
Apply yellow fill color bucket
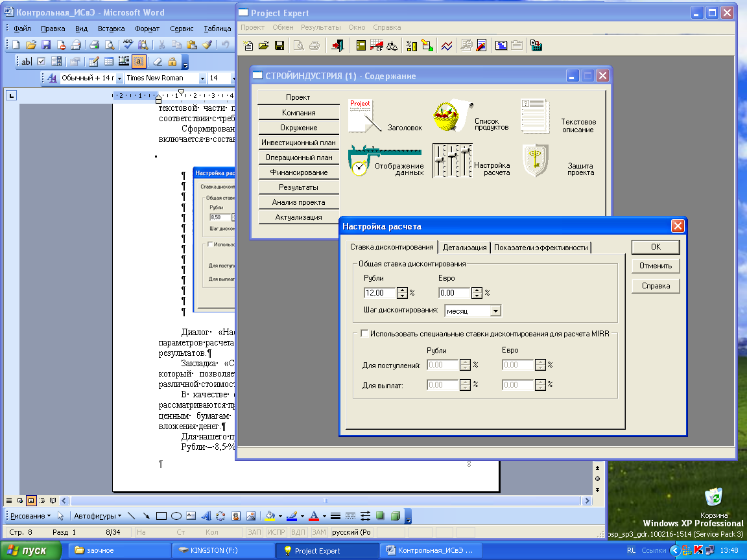coord(270,516)
